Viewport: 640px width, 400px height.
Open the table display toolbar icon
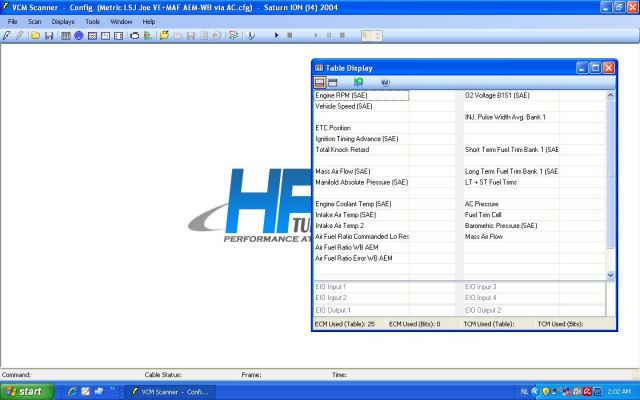click(x=66, y=36)
